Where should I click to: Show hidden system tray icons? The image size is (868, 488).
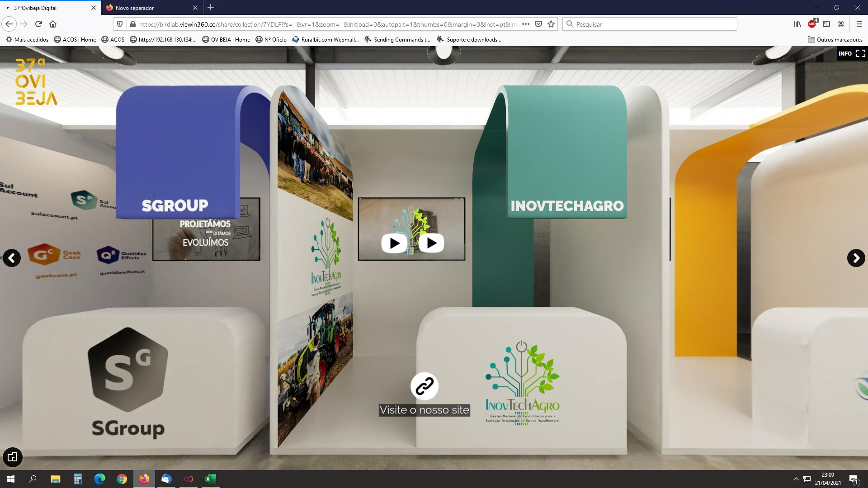pos(796,479)
